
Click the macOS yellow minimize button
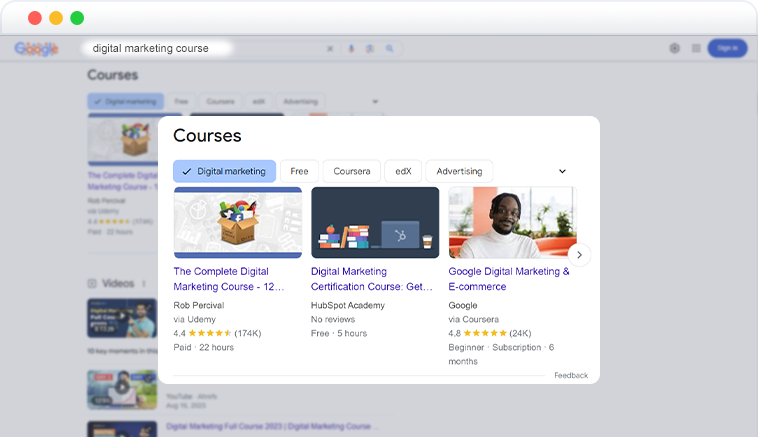coord(56,18)
